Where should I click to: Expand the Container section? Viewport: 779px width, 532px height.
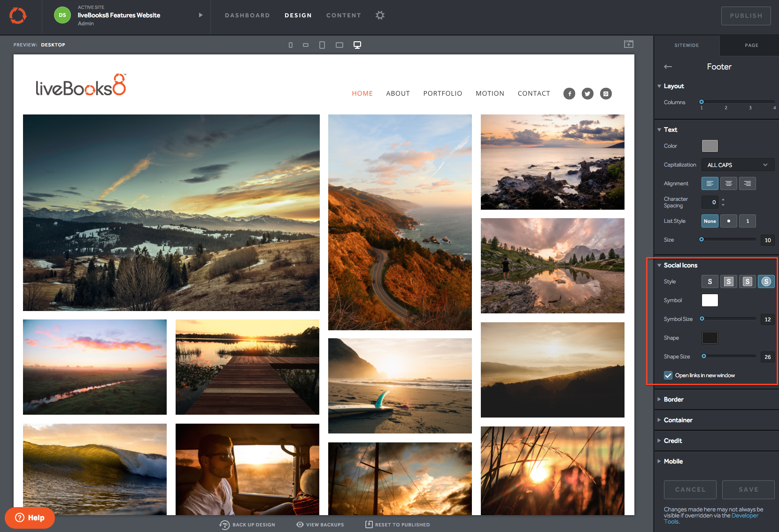678,420
